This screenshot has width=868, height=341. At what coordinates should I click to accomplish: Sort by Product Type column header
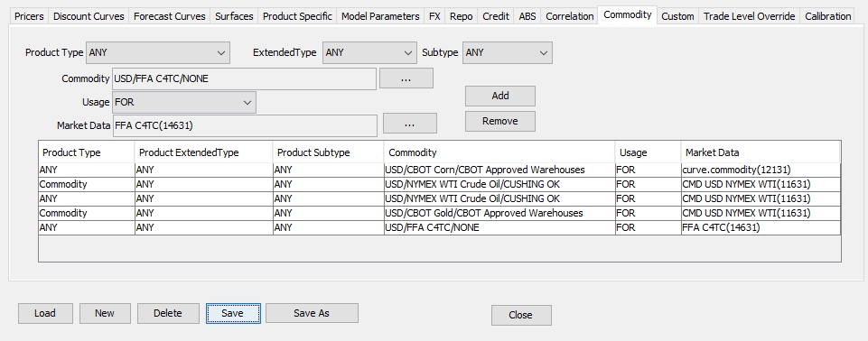[87, 152]
